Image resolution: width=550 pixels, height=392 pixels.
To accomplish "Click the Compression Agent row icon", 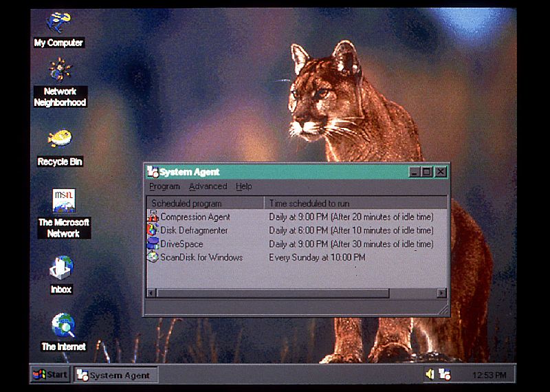I will point(153,217).
